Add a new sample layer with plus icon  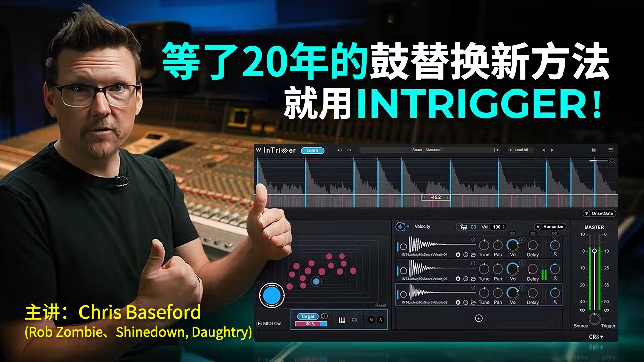click(x=479, y=318)
